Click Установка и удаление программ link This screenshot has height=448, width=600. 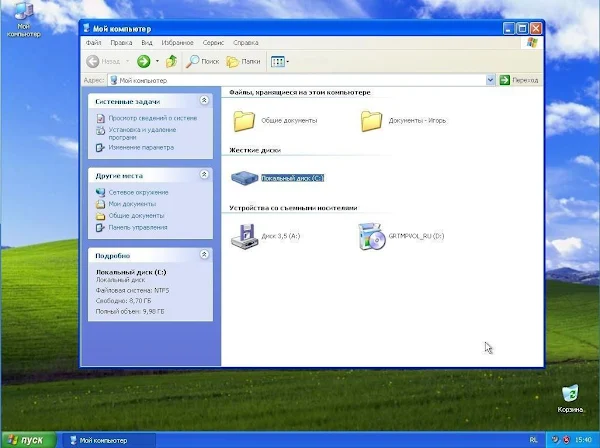point(142,134)
